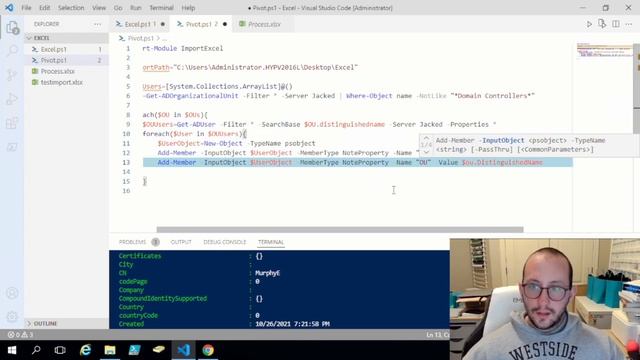Open the PowerShell command explorer icon
Screen dimensions: 640x360
coord(12,147)
